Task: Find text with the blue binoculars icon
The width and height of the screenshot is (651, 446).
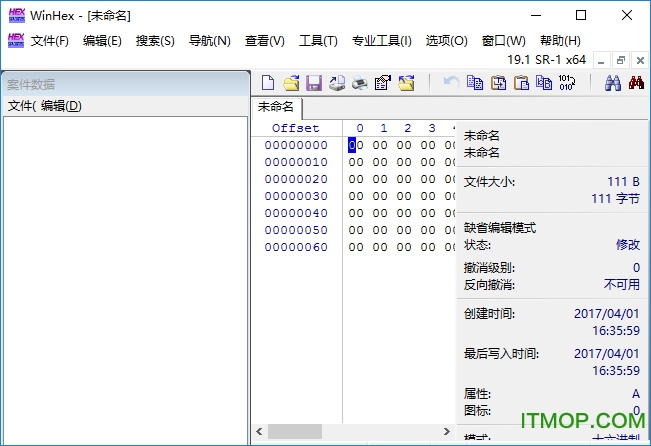Action: (613, 83)
